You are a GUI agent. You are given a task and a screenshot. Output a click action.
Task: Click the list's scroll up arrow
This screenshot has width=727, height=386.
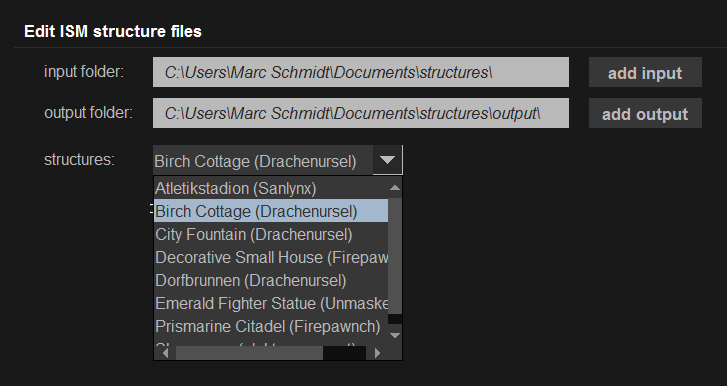[395, 188]
